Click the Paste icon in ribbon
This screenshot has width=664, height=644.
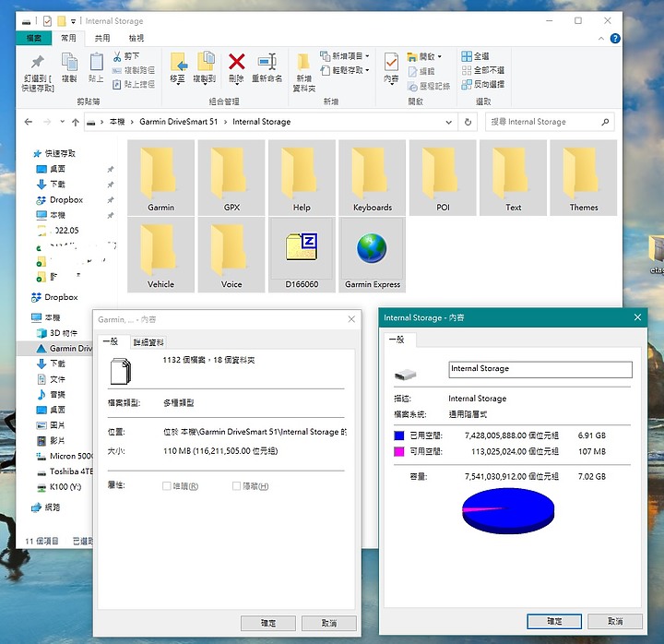pyautogui.click(x=96, y=62)
